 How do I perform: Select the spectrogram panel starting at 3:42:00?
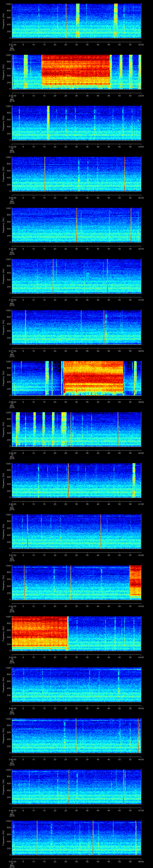coord(77,583)
